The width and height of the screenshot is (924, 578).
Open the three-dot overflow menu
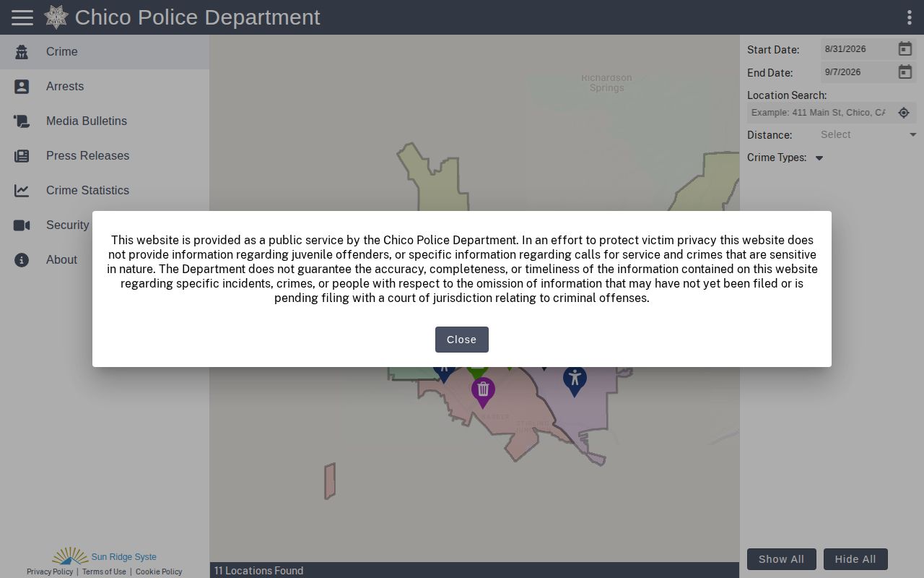coord(909,17)
